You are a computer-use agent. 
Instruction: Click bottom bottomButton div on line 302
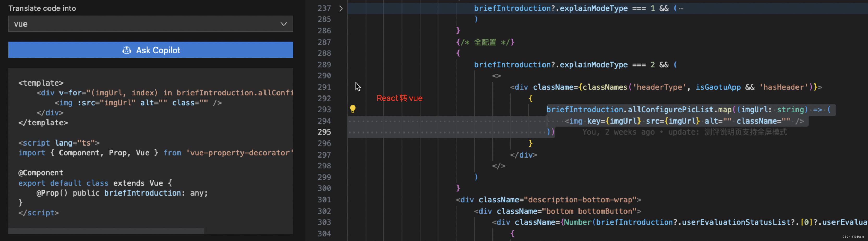tap(558, 211)
